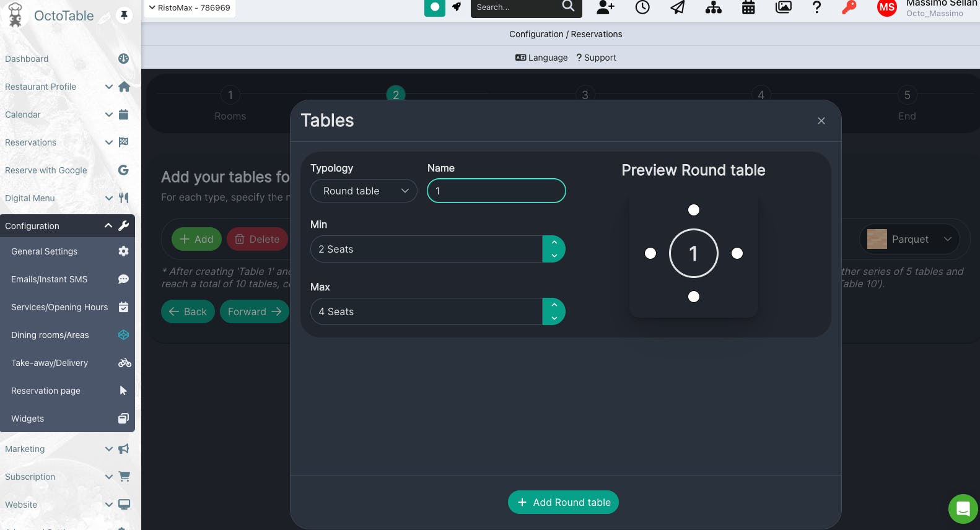Click the red key icon
This screenshot has width=980, height=530.
click(849, 7)
